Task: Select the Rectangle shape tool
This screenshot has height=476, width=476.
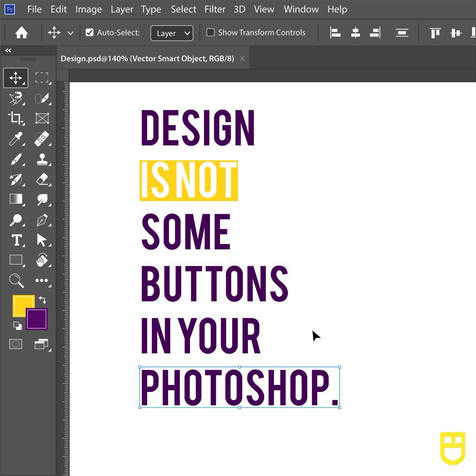Action: click(x=16, y=260)
